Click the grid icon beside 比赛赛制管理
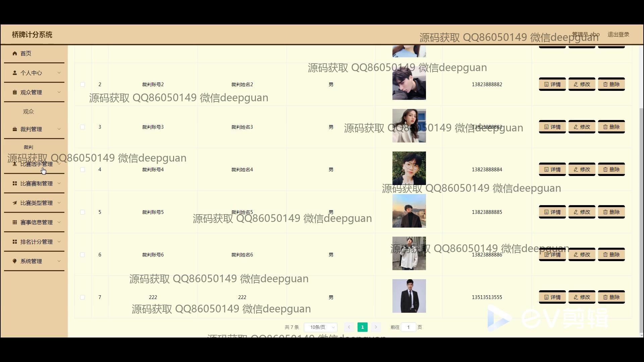This screenshot has height=362, width=644. (15, 183)
